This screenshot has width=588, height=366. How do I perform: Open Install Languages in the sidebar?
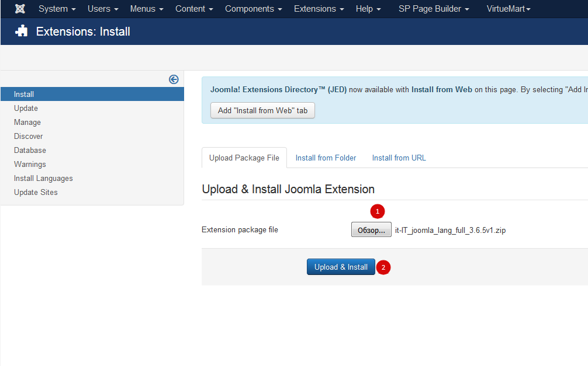click(x=43, y=178)
